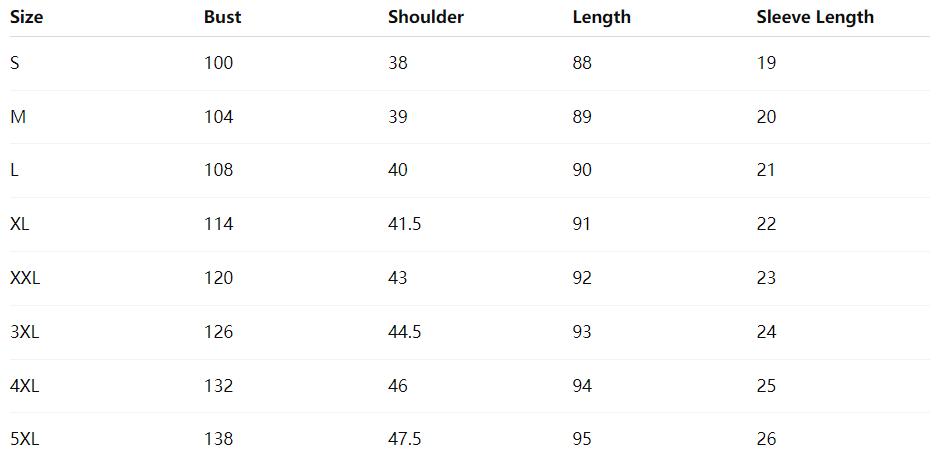Click the length value 90 for L
930x467 pixels.
(x=582, y=170)
